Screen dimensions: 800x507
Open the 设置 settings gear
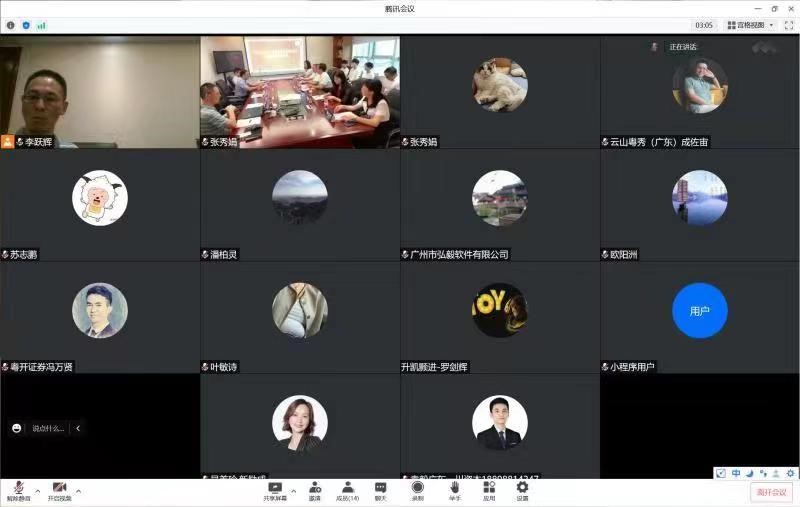(x=522, y=490)
